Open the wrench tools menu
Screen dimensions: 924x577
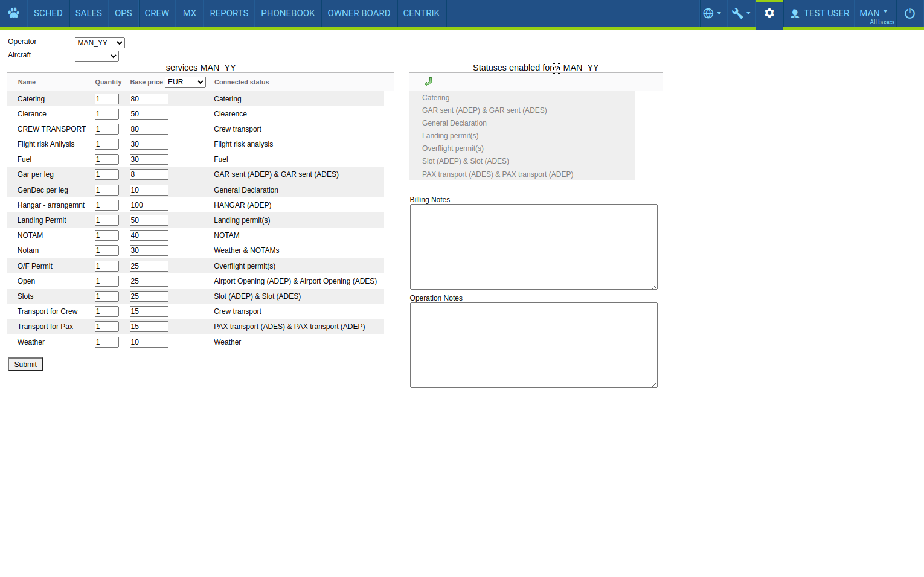pyautogui.click(x=740, y=13)
